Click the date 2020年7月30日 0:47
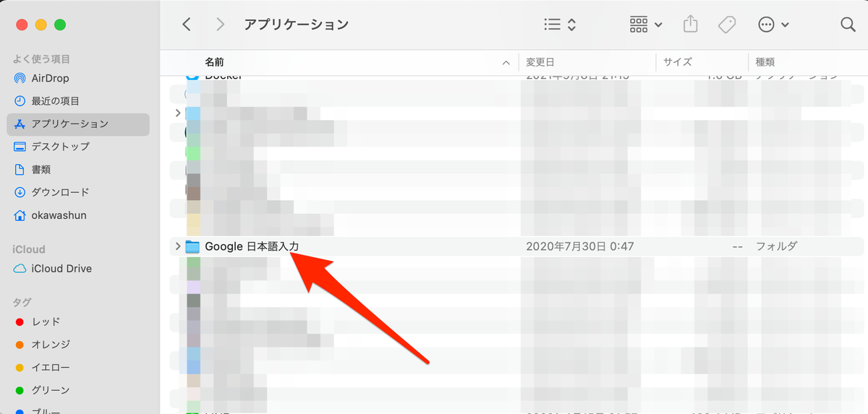This screenshot has height=414, width=868. click(x=579, y=246)
